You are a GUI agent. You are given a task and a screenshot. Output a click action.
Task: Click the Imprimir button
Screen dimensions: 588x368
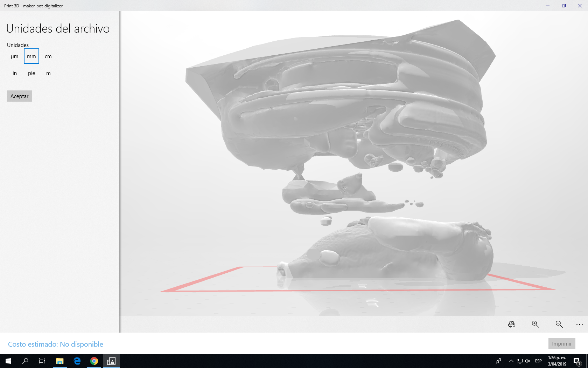tap(562, 343)
